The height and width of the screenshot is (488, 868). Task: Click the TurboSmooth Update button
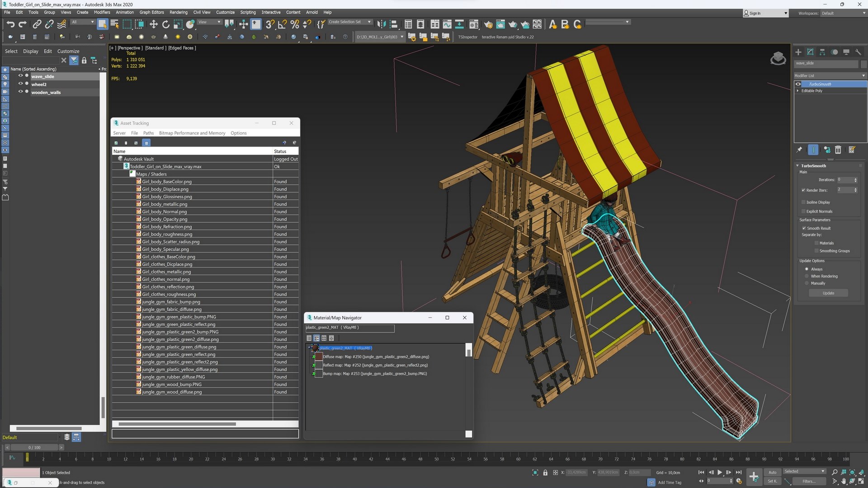(828, 293)
